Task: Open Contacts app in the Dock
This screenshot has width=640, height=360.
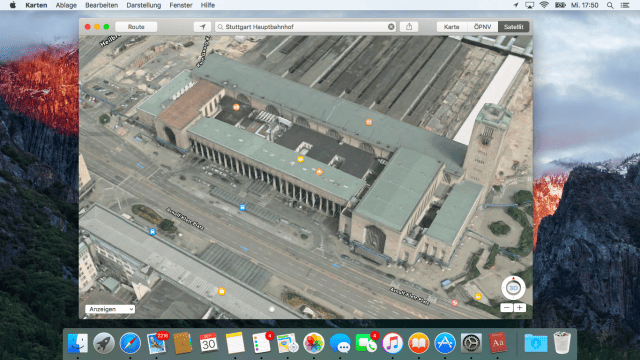Action: (182, 343)
